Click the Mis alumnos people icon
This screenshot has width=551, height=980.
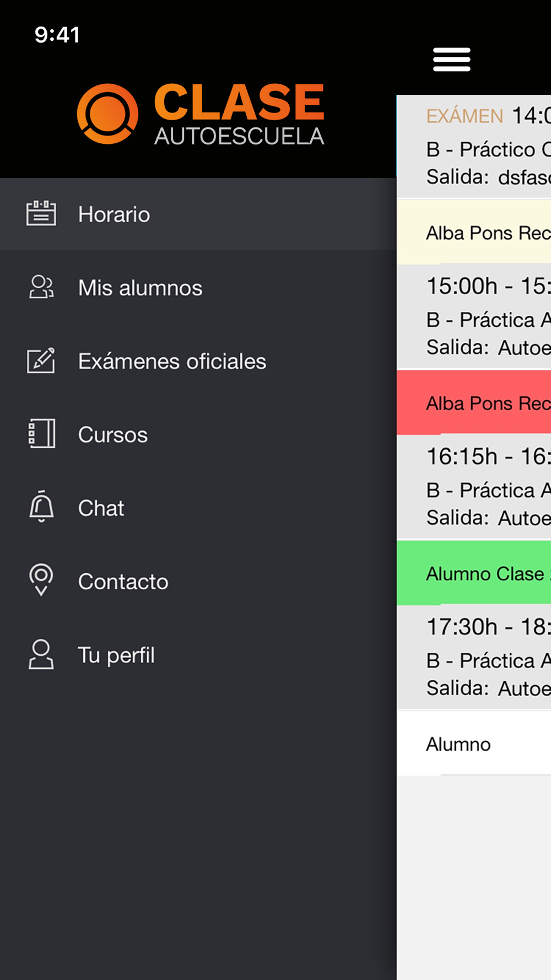tap(41, 287)
